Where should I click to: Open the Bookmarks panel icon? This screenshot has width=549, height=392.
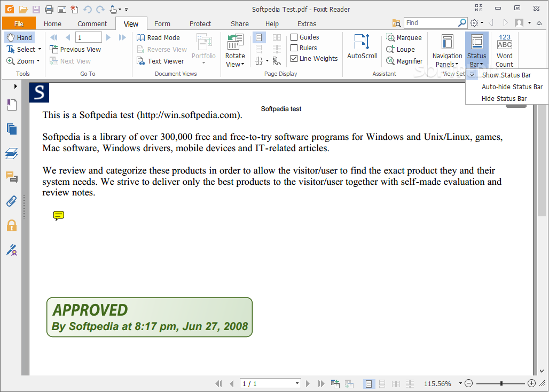pos(12,105)
